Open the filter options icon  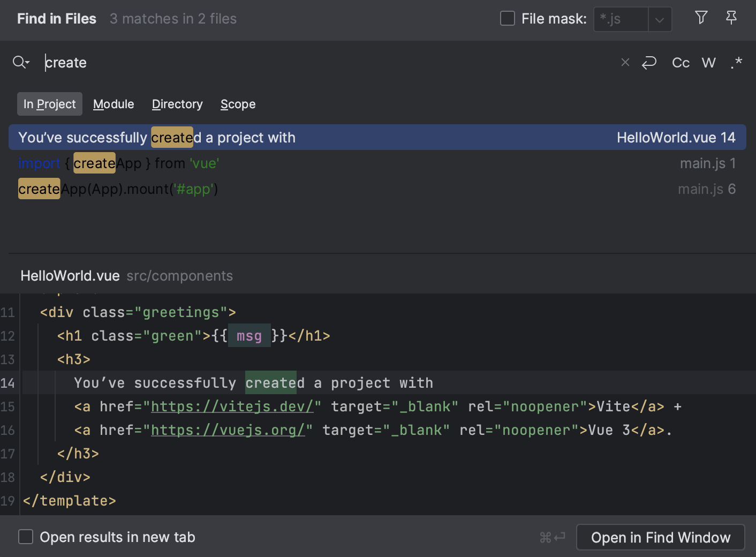point(701,18)
